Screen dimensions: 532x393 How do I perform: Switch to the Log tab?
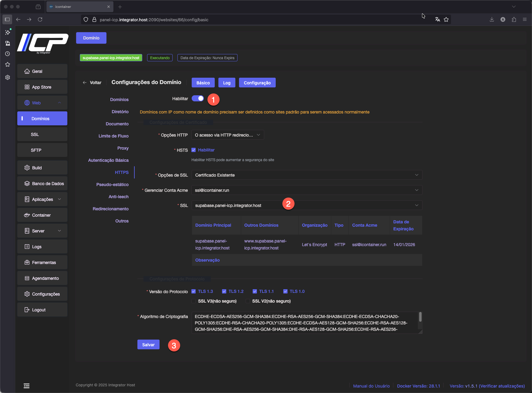227,83
